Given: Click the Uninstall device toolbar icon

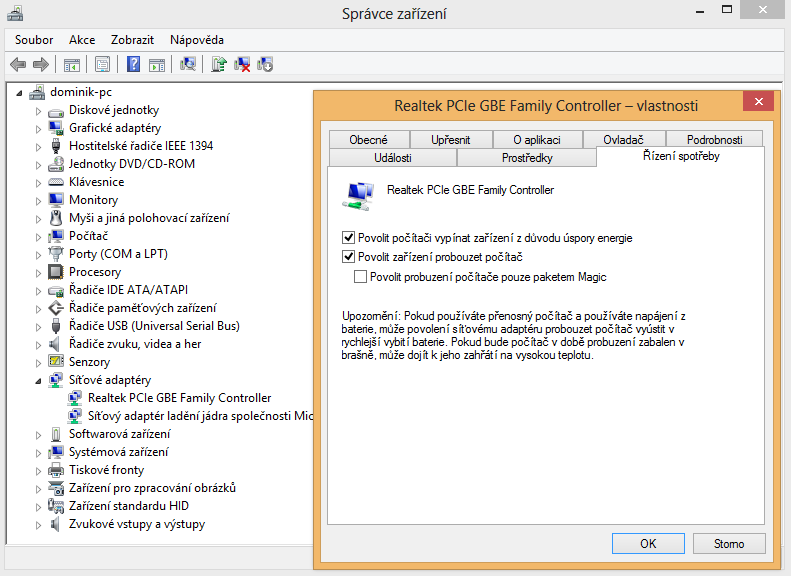Looking at the screenshot, I should click(265, 65).
